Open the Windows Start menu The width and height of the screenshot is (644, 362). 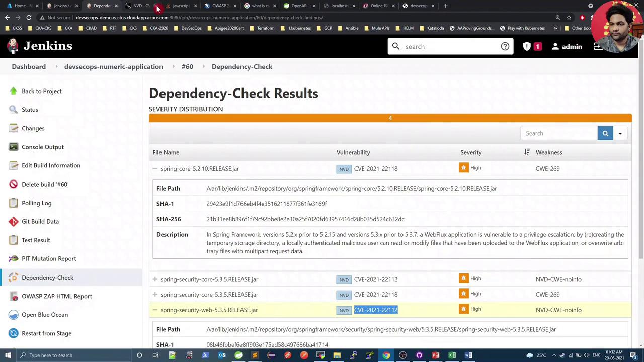8,355
